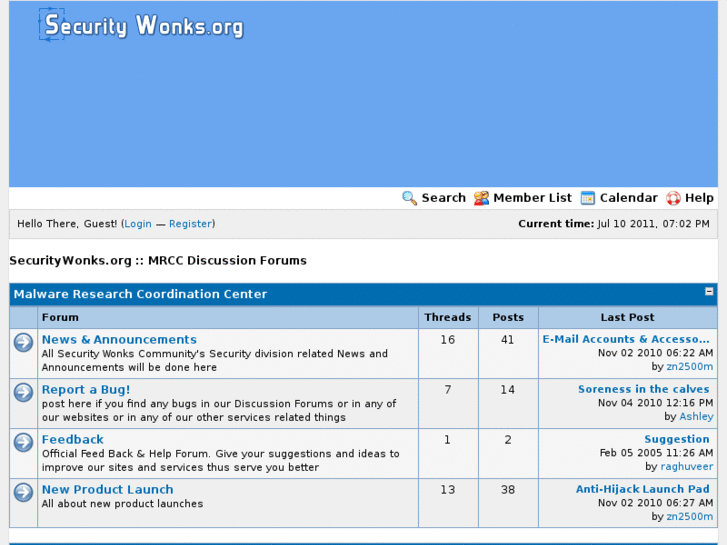
Task: Click the Help lifebuoy icon
Action: pyautogui.click(x=673, y=198)
